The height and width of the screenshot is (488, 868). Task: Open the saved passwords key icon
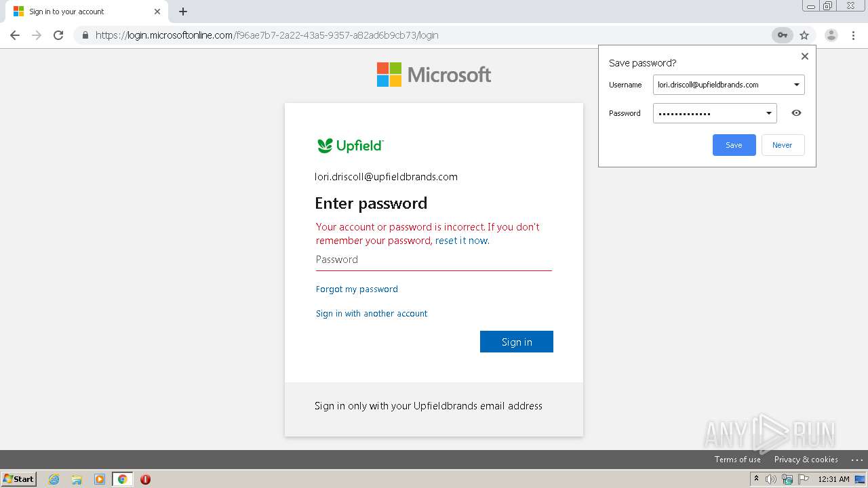coord(782,35)
